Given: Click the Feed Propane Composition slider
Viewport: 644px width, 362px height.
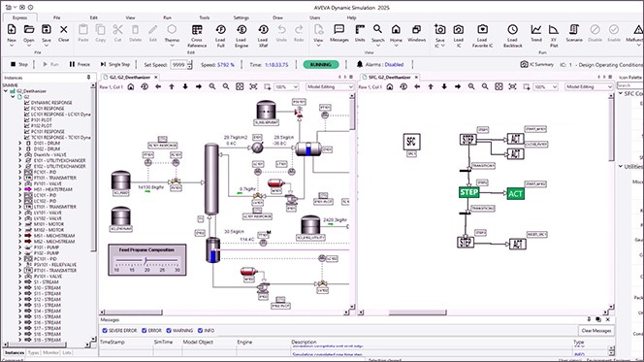Looking at the screenshot, I should click(x=146, y=260).
